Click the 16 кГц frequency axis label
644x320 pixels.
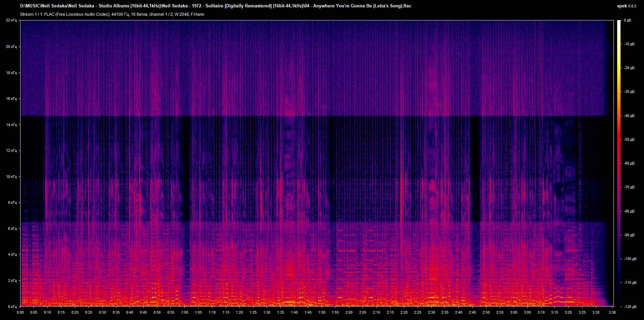pos(11,99)
